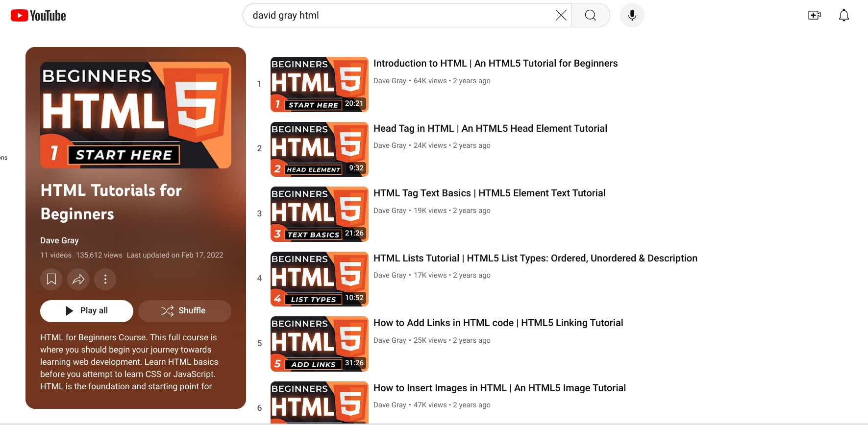Submit search with the magnifier icon
Image resolution: width=868 pixels, height=425 pixels.
coord(591,15)
